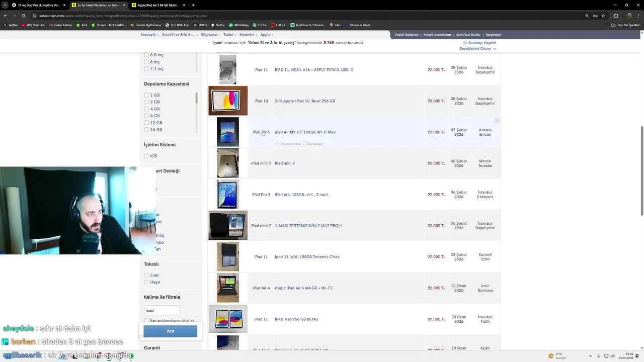The width and height of the screenshot is (644, 362).
Task: Open the iPad mini 7 Mersin listing thumbnail
Action: click(228, 163)
